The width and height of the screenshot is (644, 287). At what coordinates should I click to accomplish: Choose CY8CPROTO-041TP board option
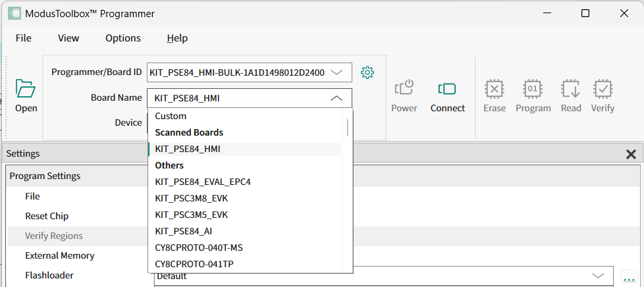[x=244, y=264]
